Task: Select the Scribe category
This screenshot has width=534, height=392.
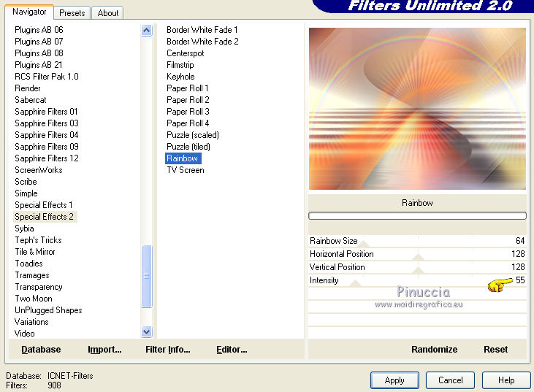Action: 26,182
